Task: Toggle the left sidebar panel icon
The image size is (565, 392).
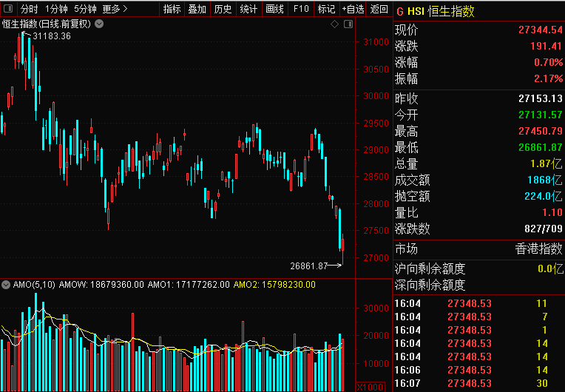Action: 8,9
